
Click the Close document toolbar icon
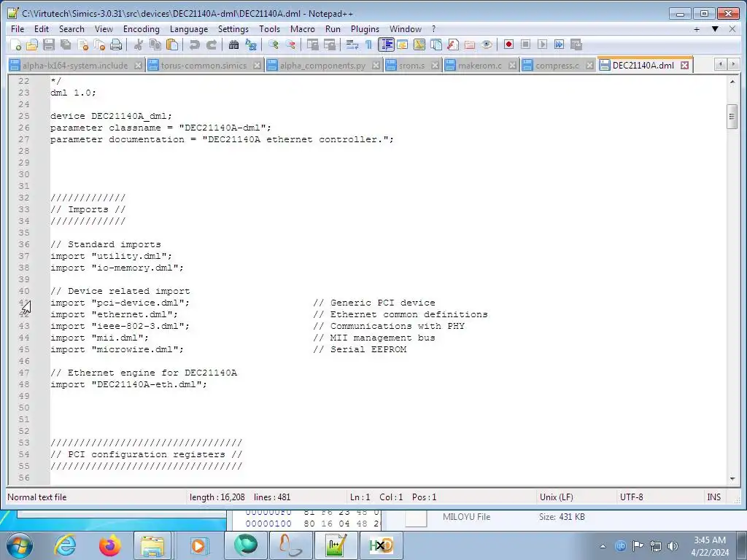pos(83,44)
